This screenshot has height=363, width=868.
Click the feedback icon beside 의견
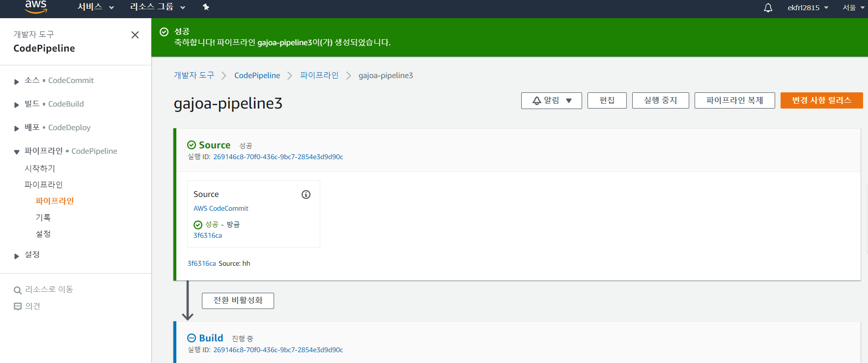pos(18,307)
